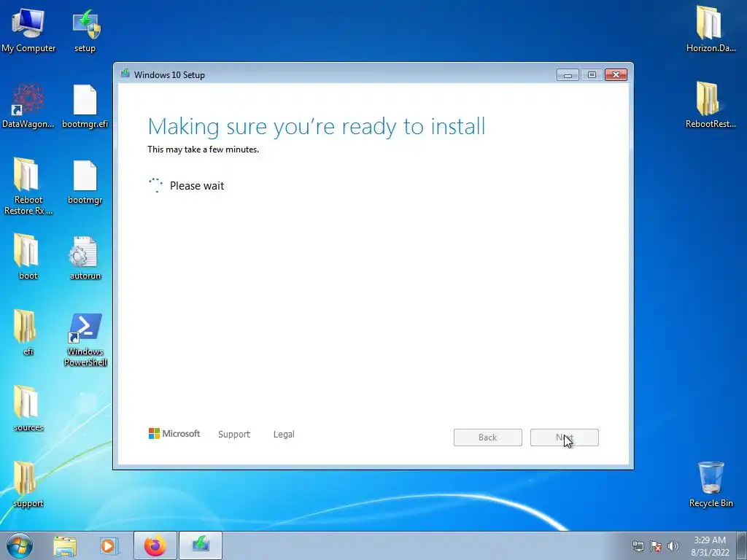Select the bootmgr file icon
Screen dimensions: 747x560
pyautogui.click(x=85, y=182)
